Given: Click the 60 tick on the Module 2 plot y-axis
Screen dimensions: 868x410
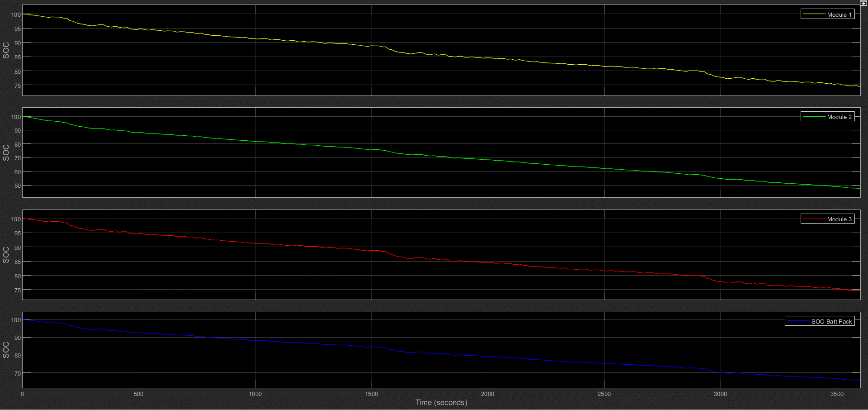Looking at the screenshot, I should (x=18, y=172).
